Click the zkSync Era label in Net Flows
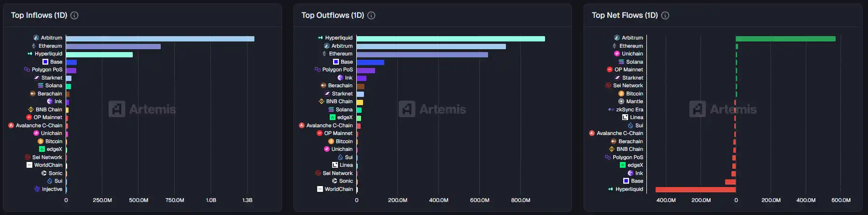The height and width of the screenshot is (215, 868). (x=630, y=109)
